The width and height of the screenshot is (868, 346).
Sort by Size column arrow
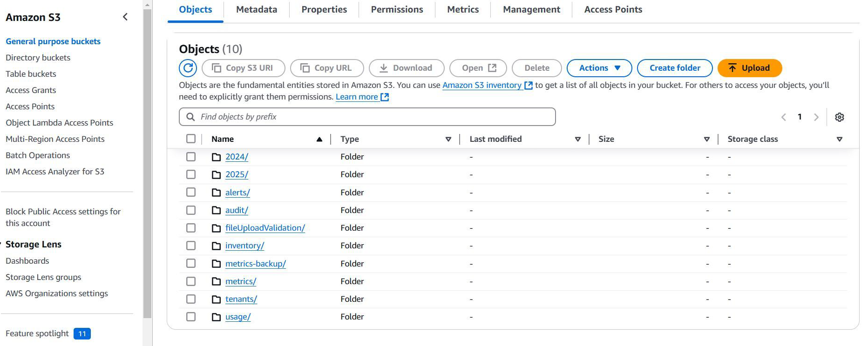[707, 139]
